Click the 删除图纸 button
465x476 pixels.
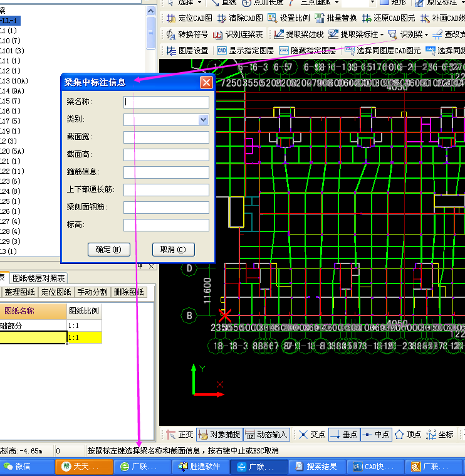coord(128,292)
